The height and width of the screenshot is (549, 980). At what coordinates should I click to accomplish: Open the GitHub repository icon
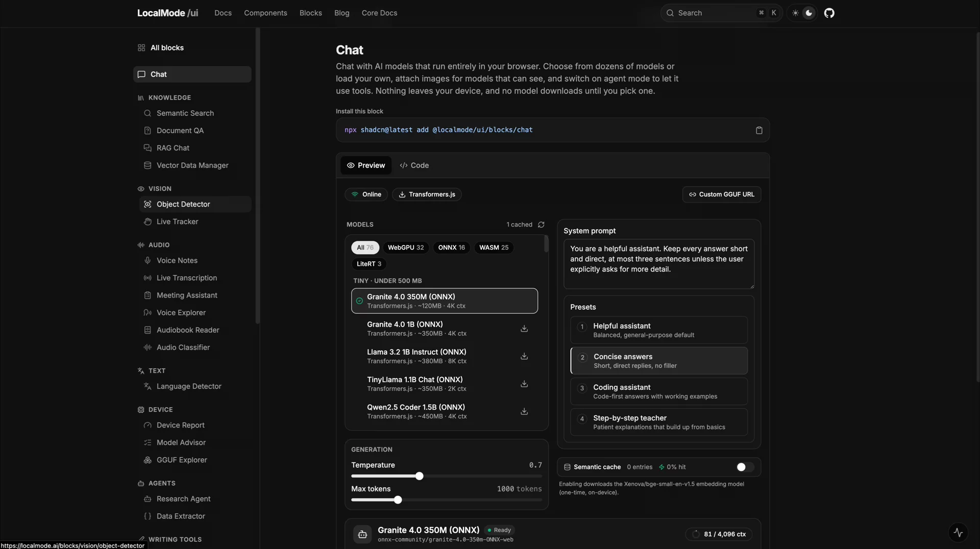pyautogui.click(x=829, y=13)
